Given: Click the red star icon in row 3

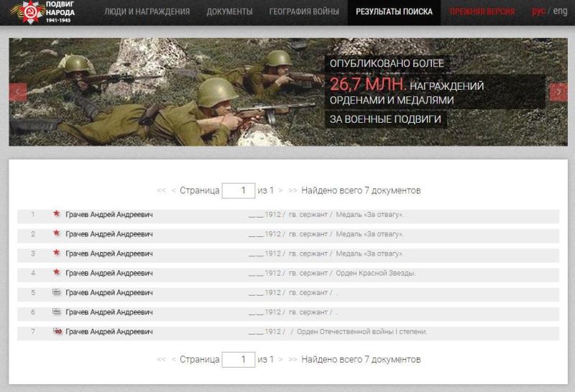Looking at the screenshot, I should pos(57,252).
